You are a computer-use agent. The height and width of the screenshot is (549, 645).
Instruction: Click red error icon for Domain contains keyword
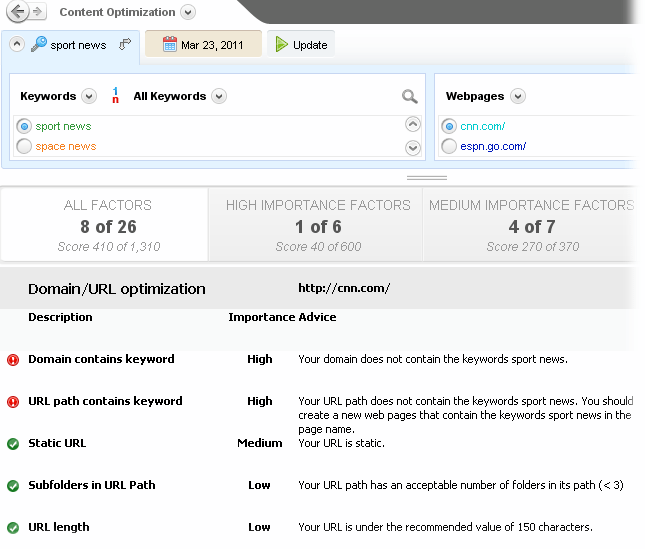tap(13, 360)
